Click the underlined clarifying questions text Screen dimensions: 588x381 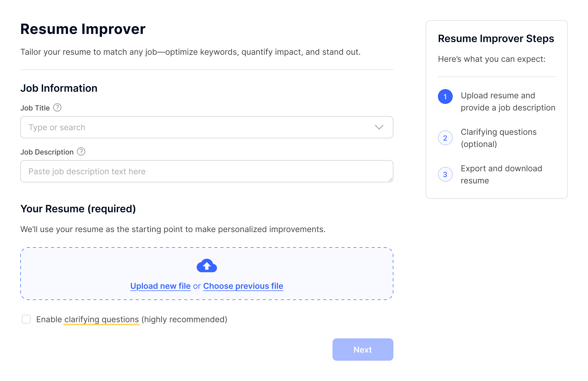(101, 319)
